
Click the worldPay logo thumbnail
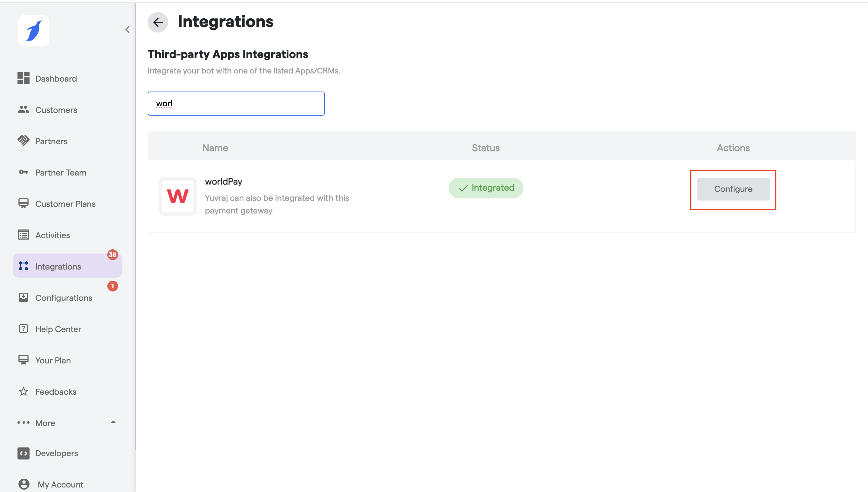click(x=178, y=196)
